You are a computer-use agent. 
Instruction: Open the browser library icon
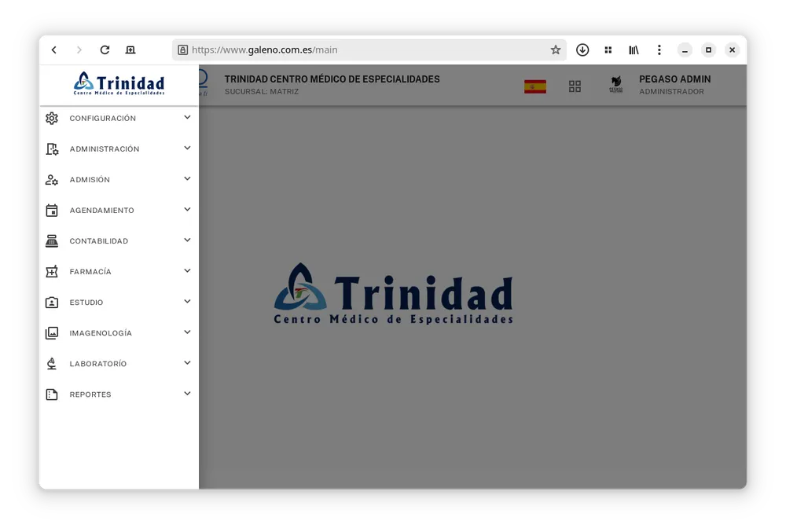pyautogui.click(x=634, y=50)
